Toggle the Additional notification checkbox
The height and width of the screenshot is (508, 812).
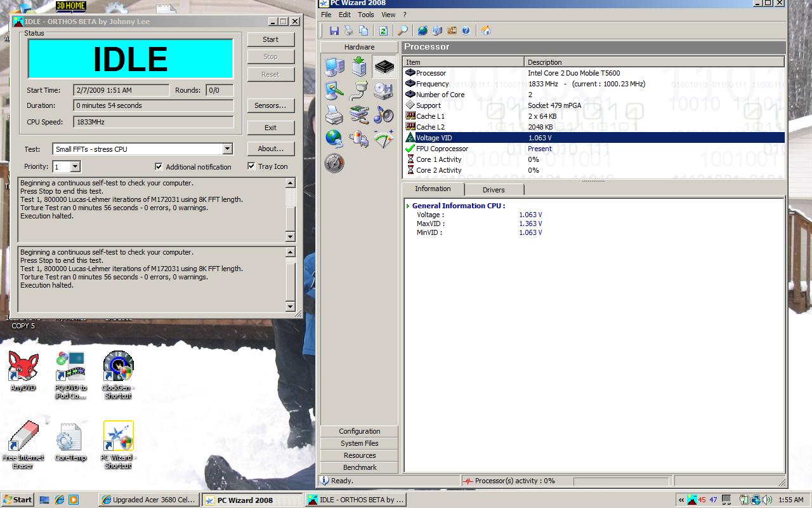tap(159, 166)
